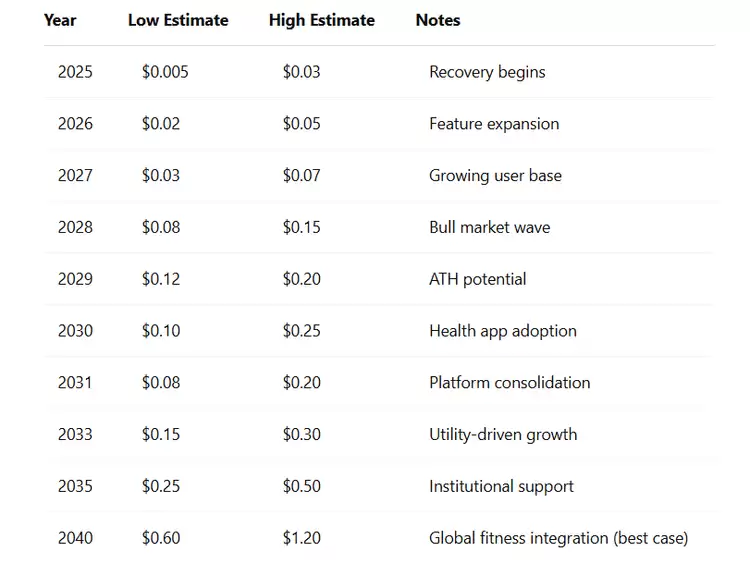Click the Institutional support note
The height and width of the screenshot is (574, 750).
coord(501,486)
